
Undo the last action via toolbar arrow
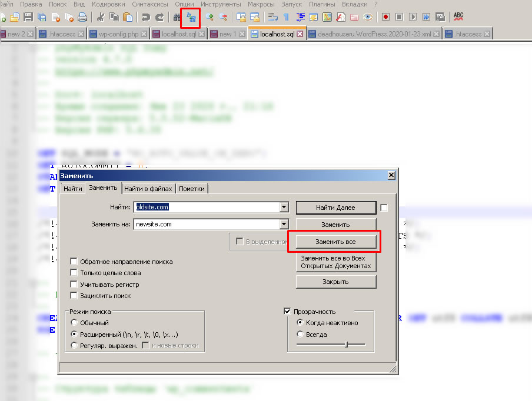point(146,17)
